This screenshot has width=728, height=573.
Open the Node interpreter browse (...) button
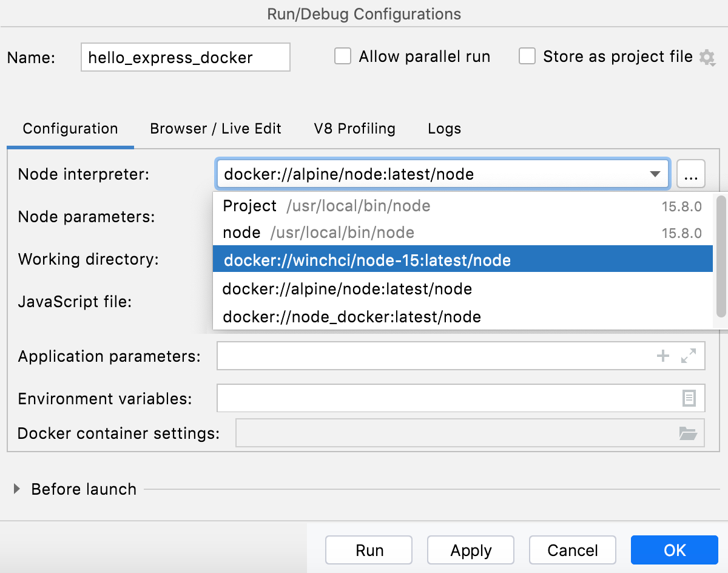[x=690, y=174]
